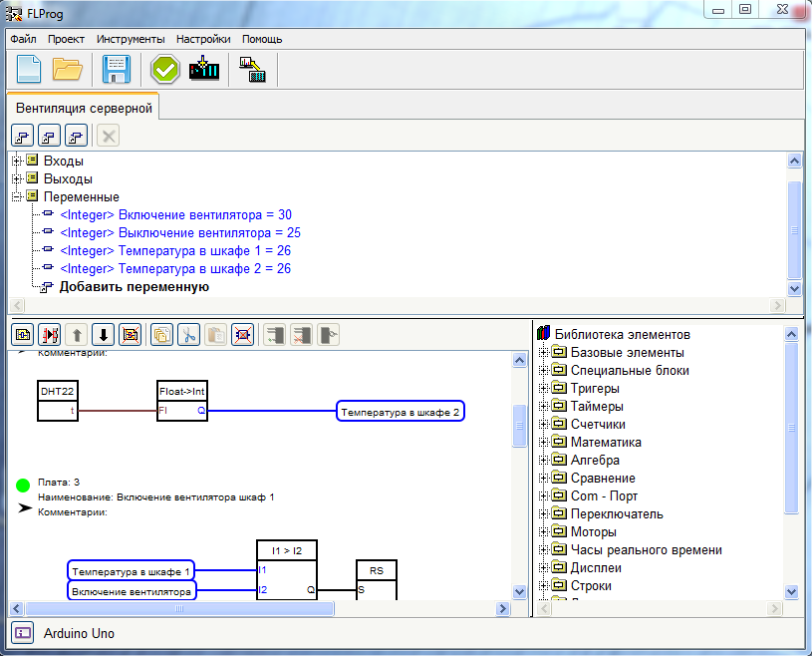Screen dimensions: 812x656
Task: Save project with the floppy disk icon
Action: tap(116, 70)
